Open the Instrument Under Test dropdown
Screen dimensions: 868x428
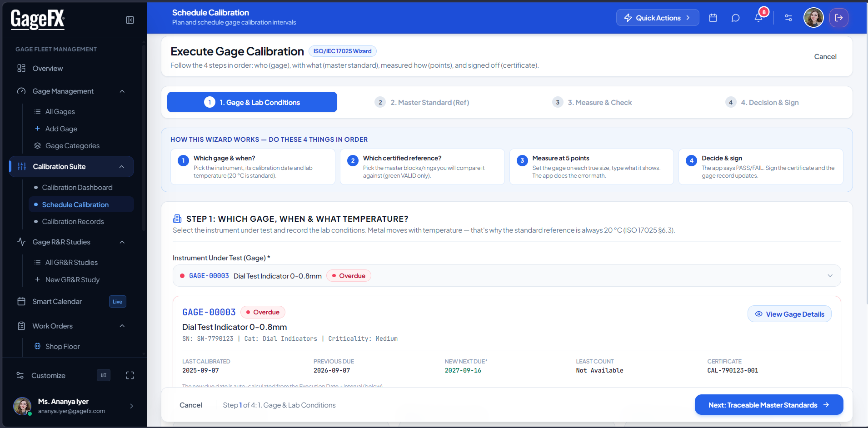(x=507, y=276)
